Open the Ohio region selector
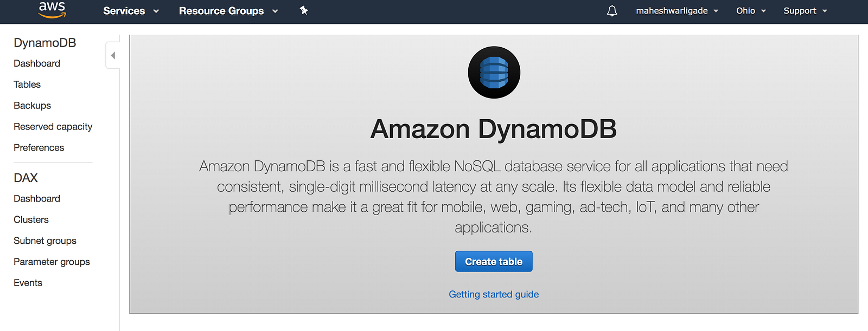The image size is (868, 331). 751,11
